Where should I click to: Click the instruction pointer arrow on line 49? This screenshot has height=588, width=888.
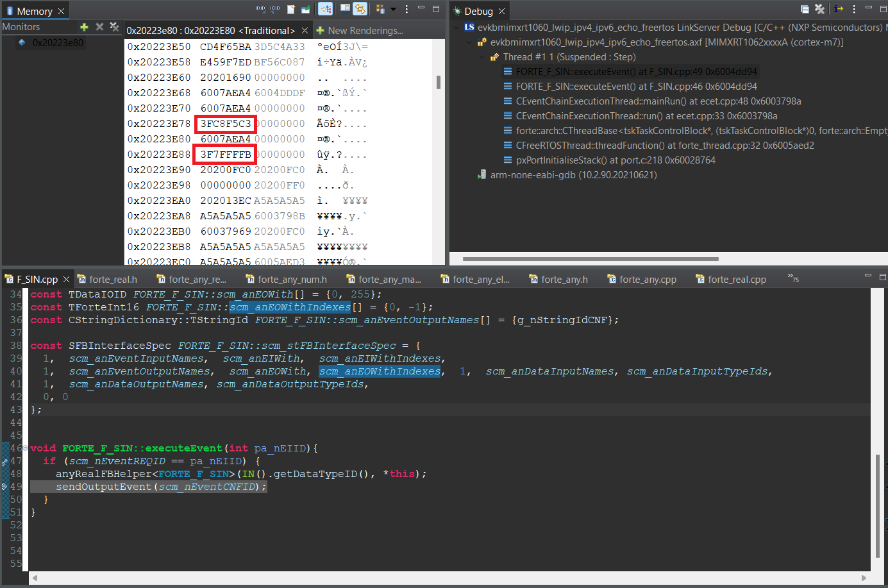pyautogui.click(x=4, y=487)
